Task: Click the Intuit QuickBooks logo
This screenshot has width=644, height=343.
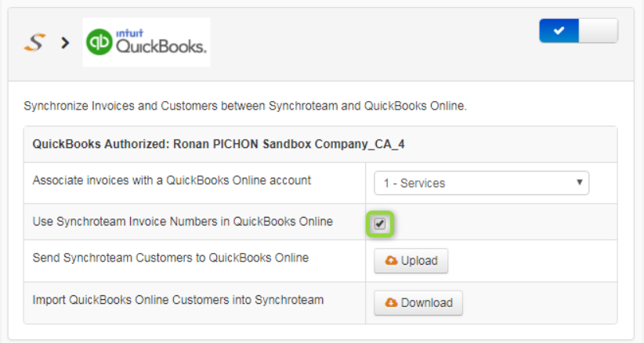Action: point(147,42)
